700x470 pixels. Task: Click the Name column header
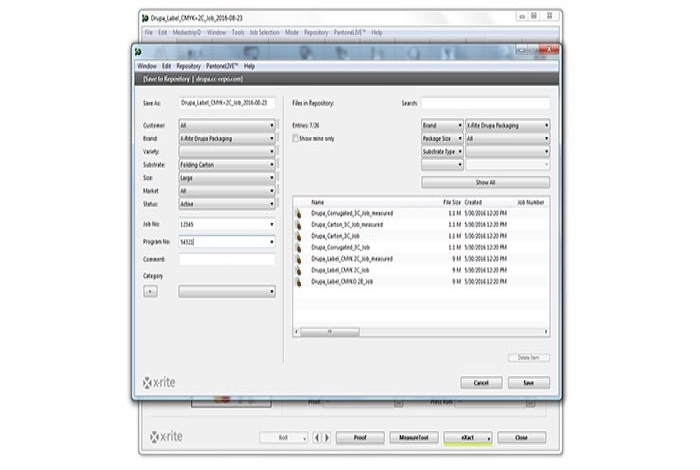pos(317,203)
